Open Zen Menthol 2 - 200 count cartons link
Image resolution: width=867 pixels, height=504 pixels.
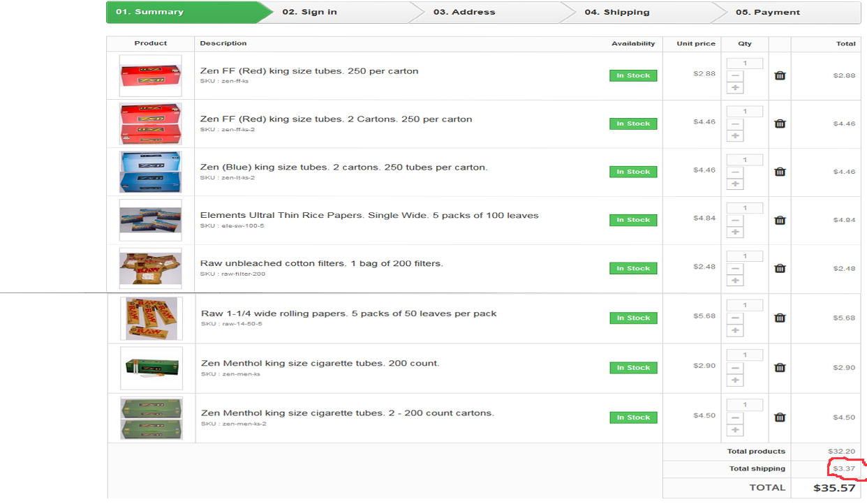coord(348,413)
